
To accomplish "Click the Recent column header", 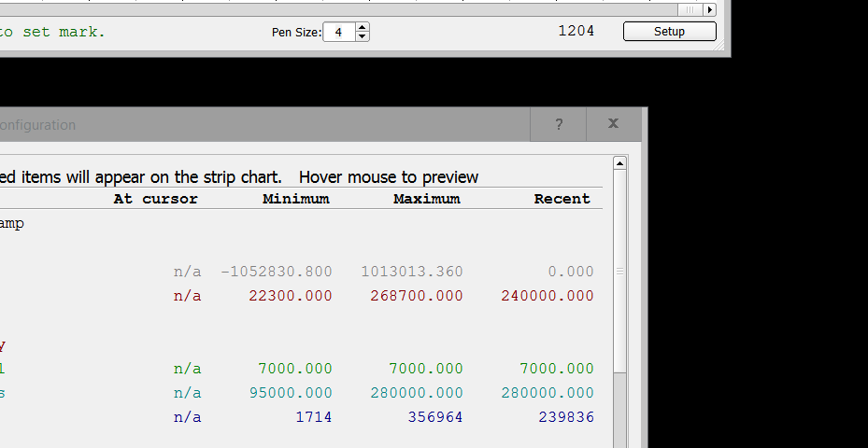I will pos(562,199).
